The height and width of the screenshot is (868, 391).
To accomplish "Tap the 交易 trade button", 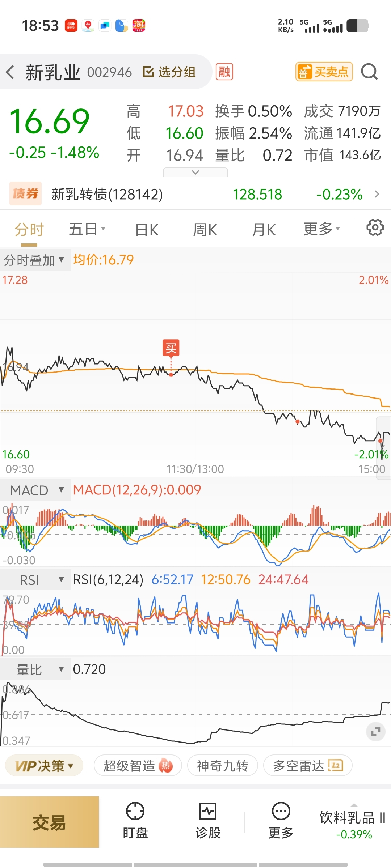I will (49, 822).
